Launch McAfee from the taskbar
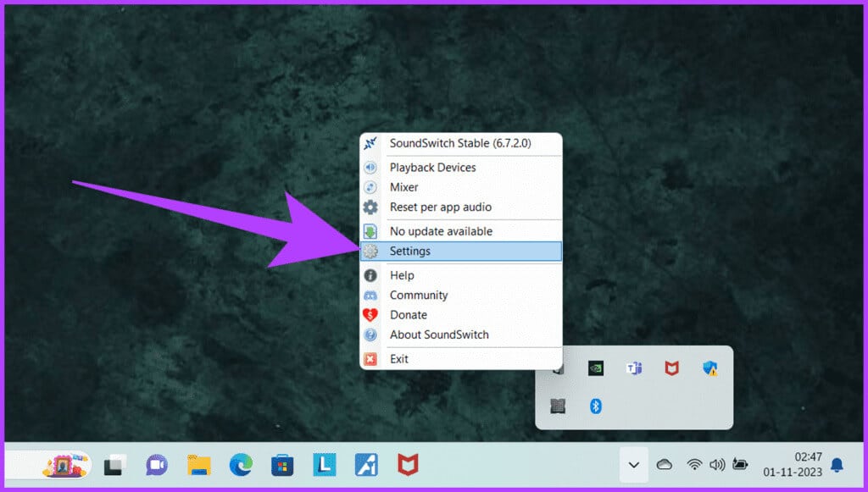The height and width of the screenshot is (492, 868). 408,466
